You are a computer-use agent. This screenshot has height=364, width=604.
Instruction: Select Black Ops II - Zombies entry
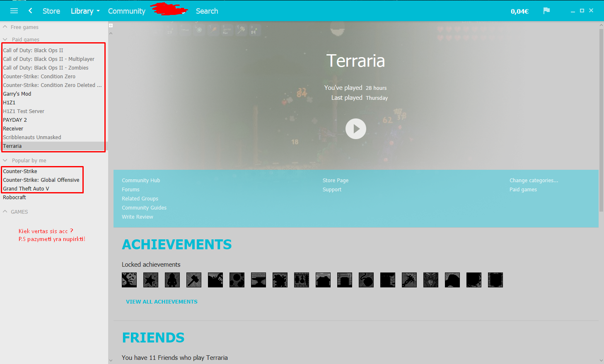(46, 68)
